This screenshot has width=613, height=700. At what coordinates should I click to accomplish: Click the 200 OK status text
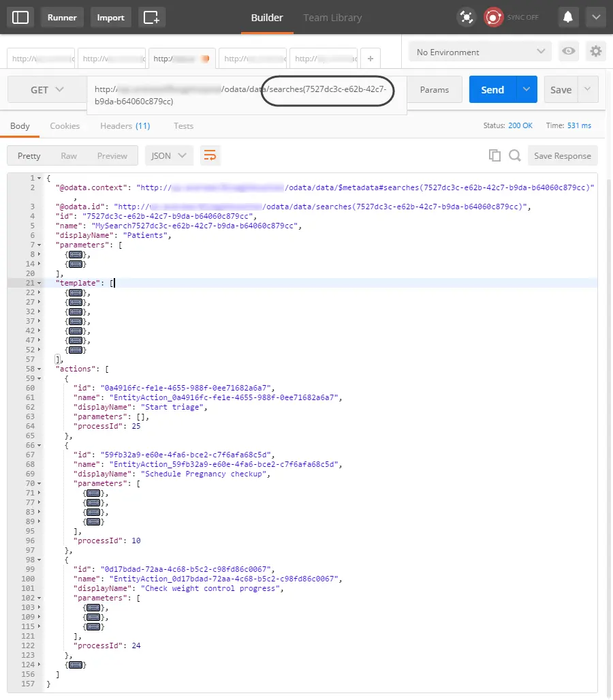point(520,126)
